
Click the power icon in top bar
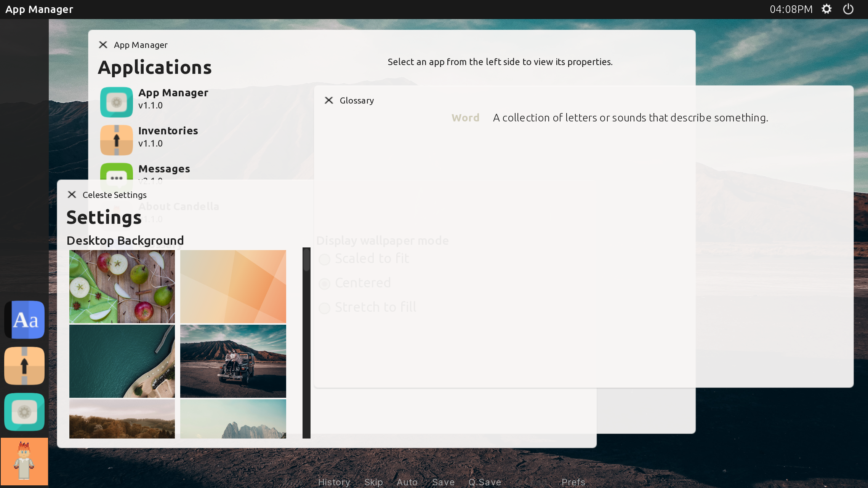coord(848,9)
